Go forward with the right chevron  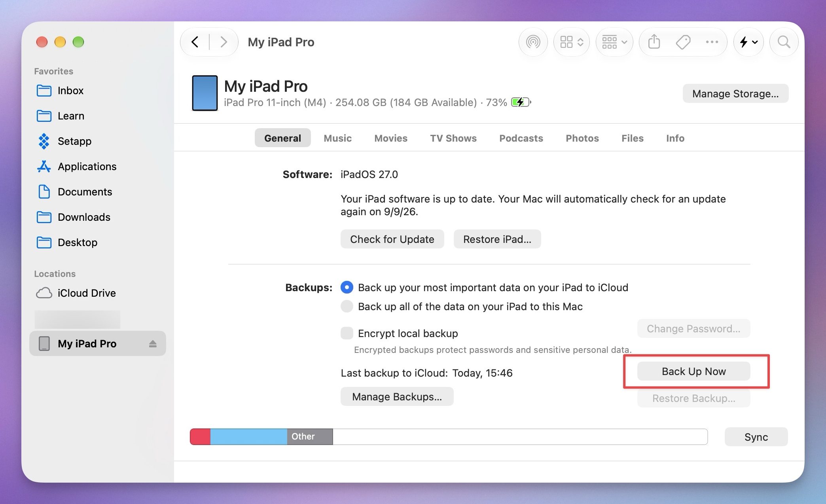(224, 42)
